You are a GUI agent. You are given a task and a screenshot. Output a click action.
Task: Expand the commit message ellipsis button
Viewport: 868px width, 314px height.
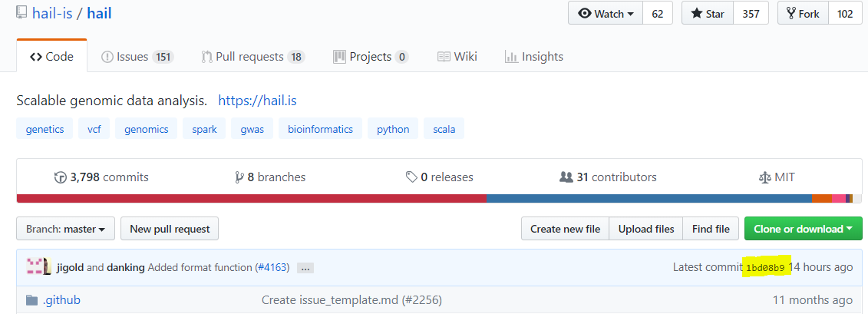[x=305, y=268]
